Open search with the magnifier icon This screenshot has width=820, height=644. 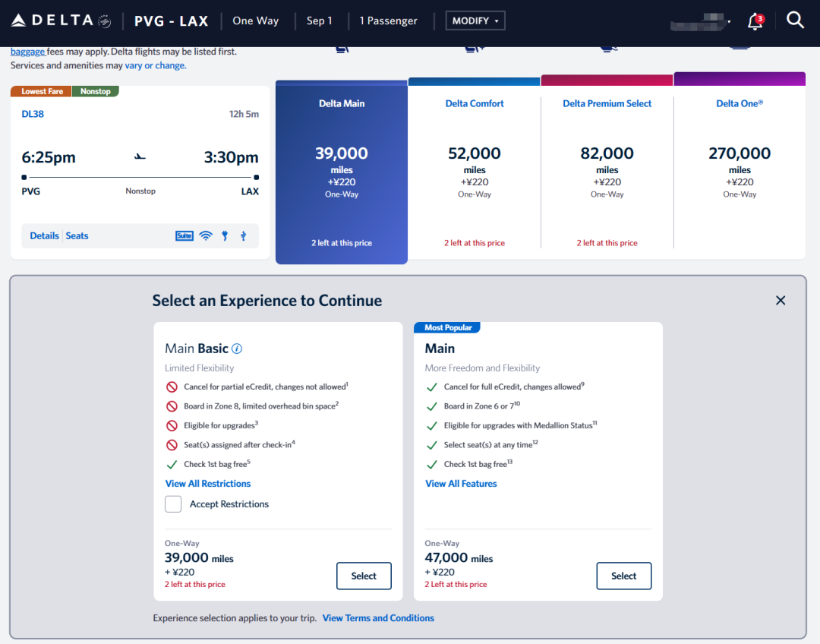[795, 21]
